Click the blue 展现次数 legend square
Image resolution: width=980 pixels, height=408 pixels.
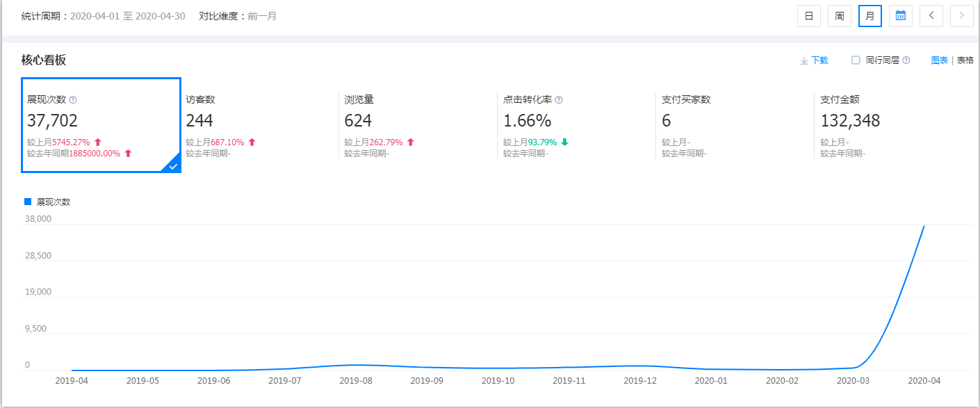28,202
